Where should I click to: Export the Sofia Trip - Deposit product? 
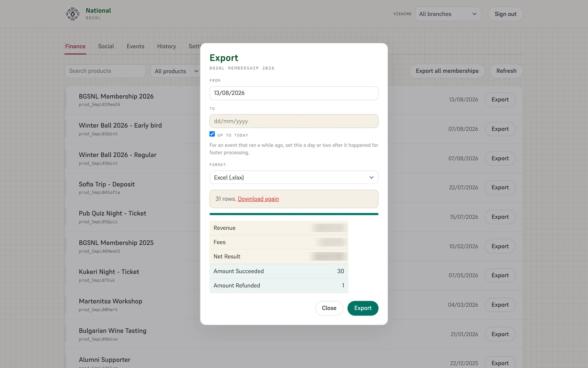click(500, 187)
